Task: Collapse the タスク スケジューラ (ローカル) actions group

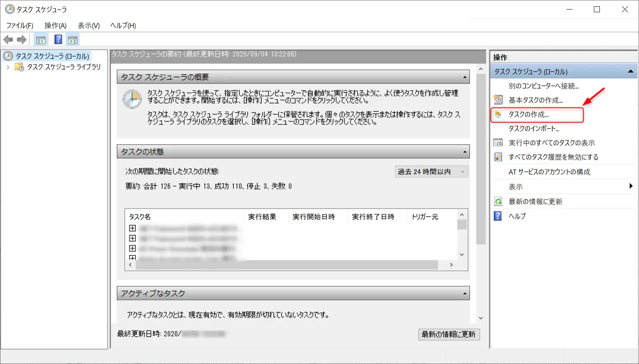Action: [630, 72]
